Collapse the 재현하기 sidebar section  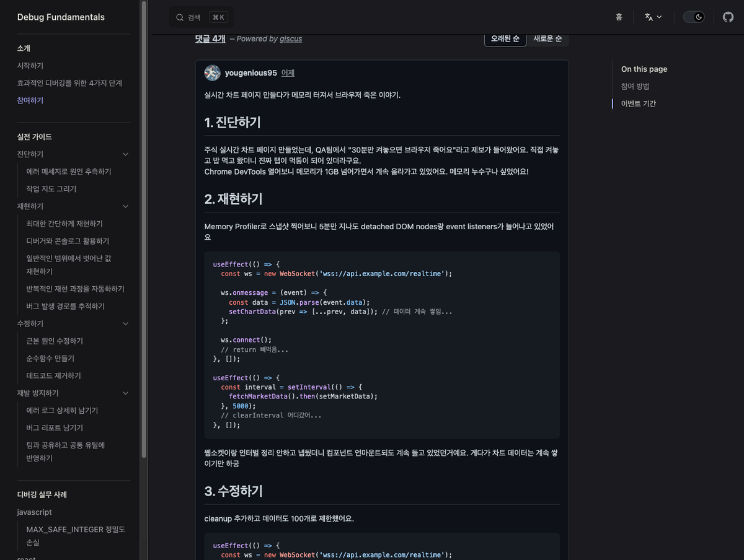coord(126,206)
